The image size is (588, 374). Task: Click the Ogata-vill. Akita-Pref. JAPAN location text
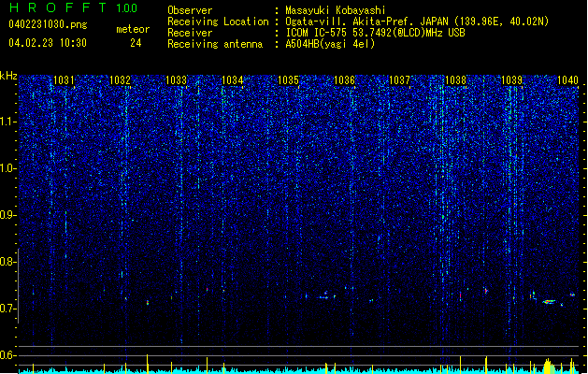417,22
